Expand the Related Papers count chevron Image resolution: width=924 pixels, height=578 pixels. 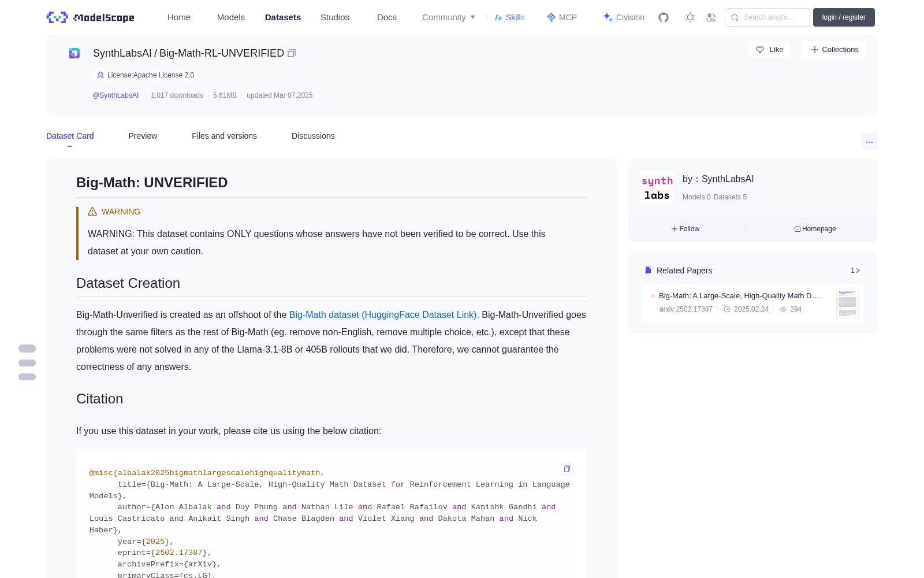[855, 271]
